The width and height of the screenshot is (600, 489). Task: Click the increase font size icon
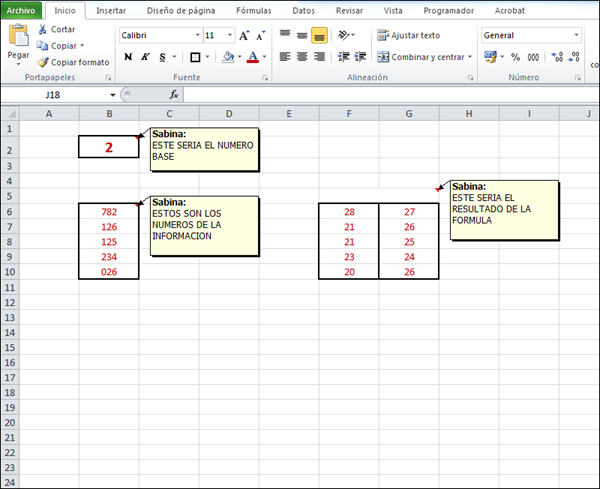point(244,35)
